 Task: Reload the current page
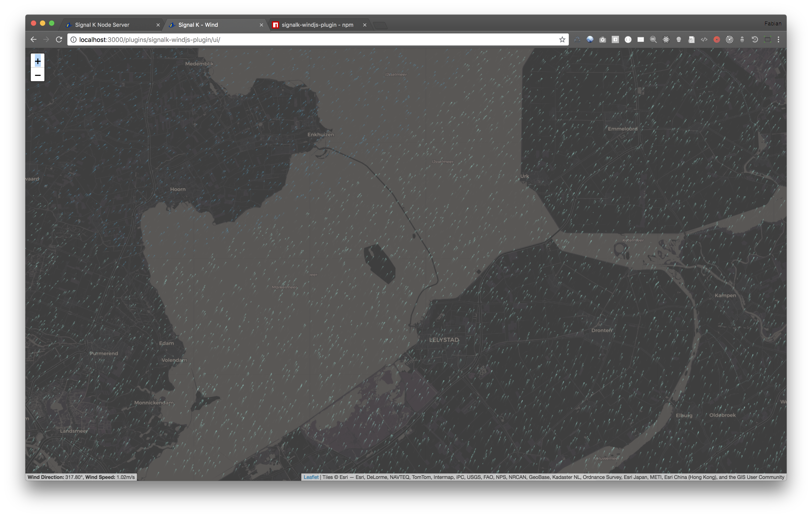click(59, 39)
